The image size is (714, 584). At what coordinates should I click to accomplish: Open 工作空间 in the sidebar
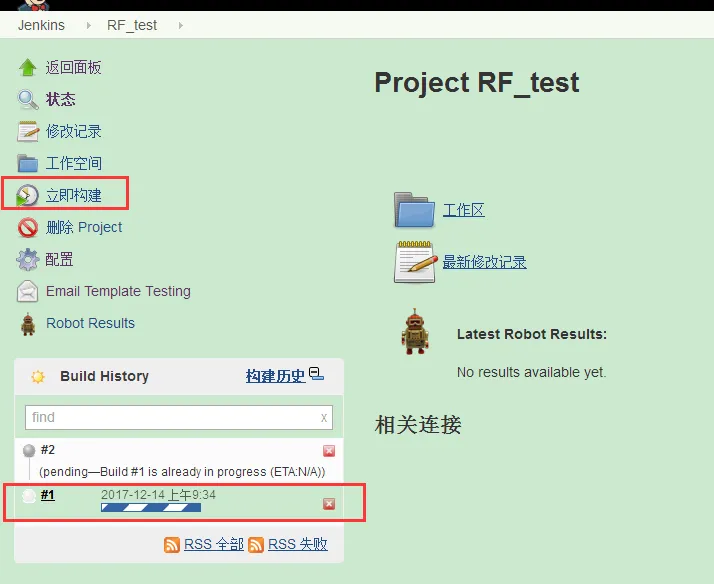click(73, 163)
